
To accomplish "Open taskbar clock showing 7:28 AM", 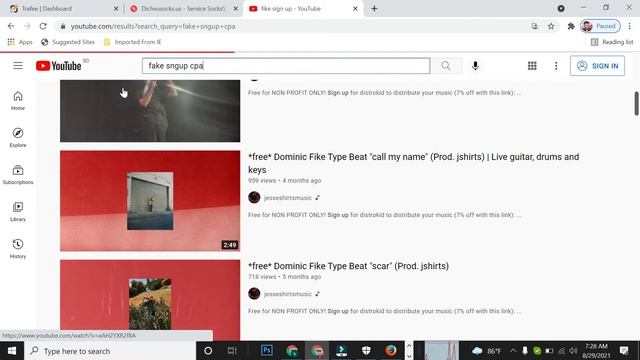I will 596,351.
